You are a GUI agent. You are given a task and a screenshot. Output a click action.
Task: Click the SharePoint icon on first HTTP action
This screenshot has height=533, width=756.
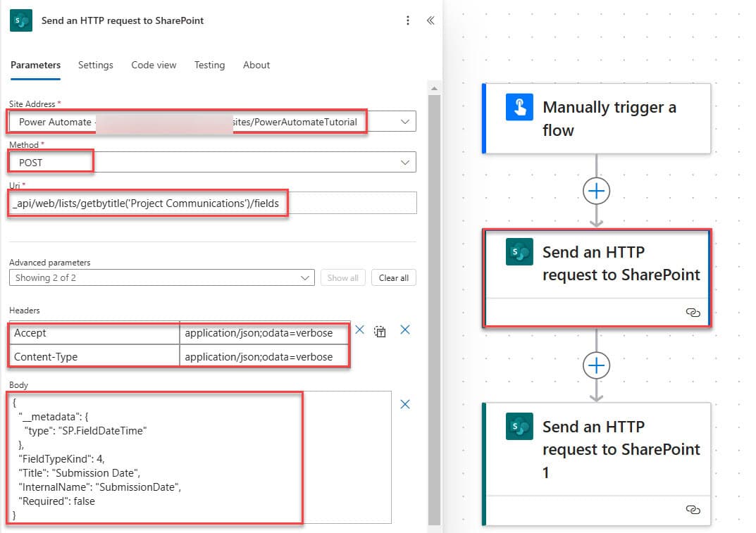(519, 251)
